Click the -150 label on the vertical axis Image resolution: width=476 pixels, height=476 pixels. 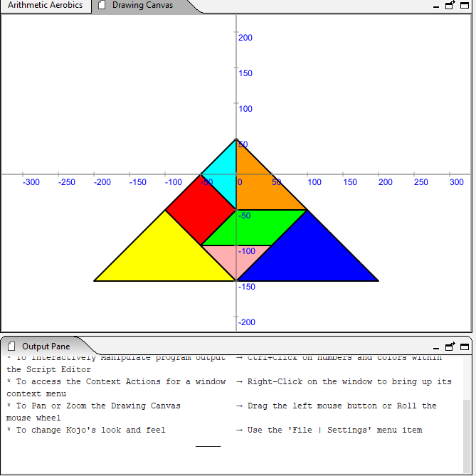coord(246,287)
